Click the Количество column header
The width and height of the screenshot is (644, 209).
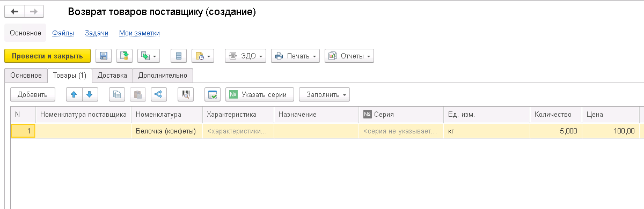point(555,115)
